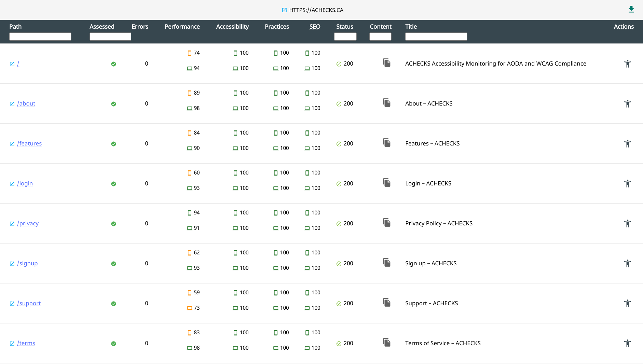Click the title 'Terms of Service – ACHECKS'
643x364 pixels.
[x=443, y=343]
